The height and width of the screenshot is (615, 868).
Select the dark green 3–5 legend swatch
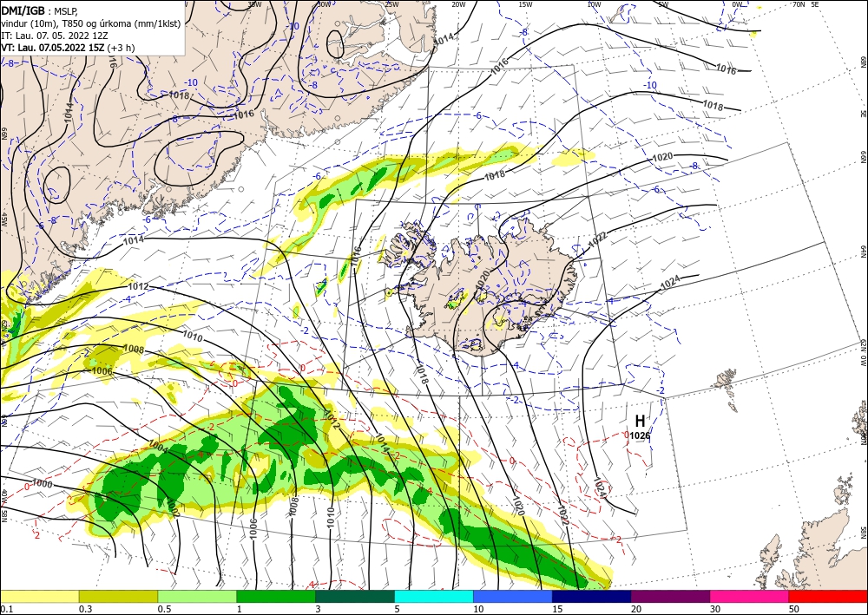[355, 596]
